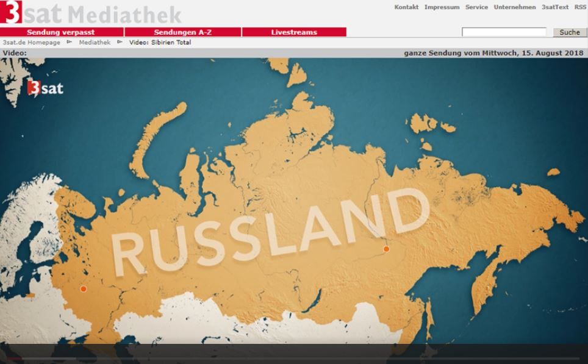Go to the Service page
The image size is (588, 364).
pos(476,7)
